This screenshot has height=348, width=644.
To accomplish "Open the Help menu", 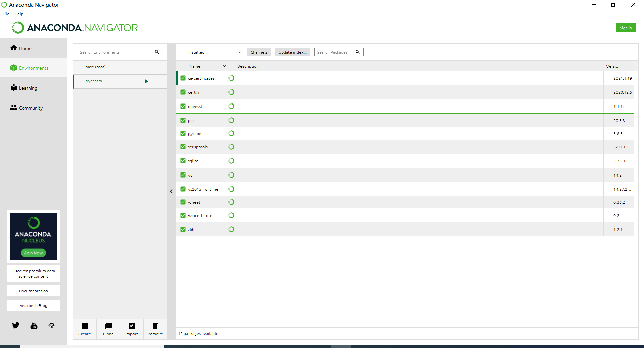I will click(19, 14).
